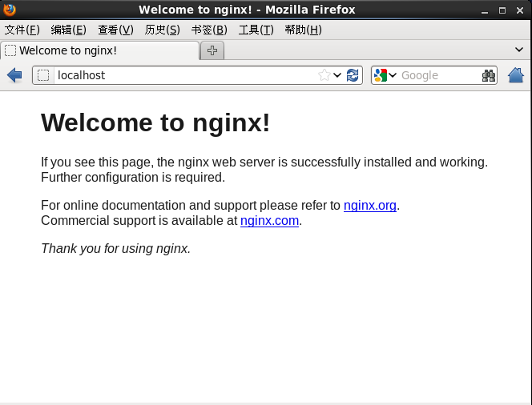Click the Home icon in the toolbar
The width and height of the screenshot is (532, 405).
pyautogui.click(x=516, y=75)
